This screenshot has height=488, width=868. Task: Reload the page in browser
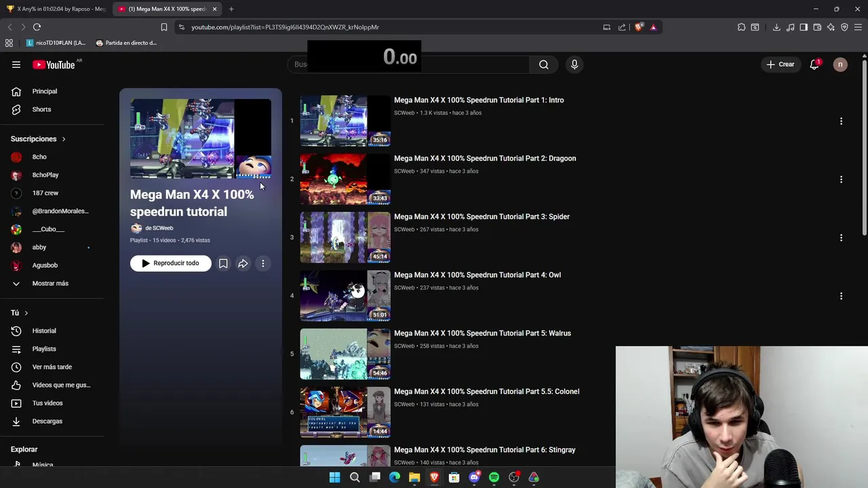[37, 27]
